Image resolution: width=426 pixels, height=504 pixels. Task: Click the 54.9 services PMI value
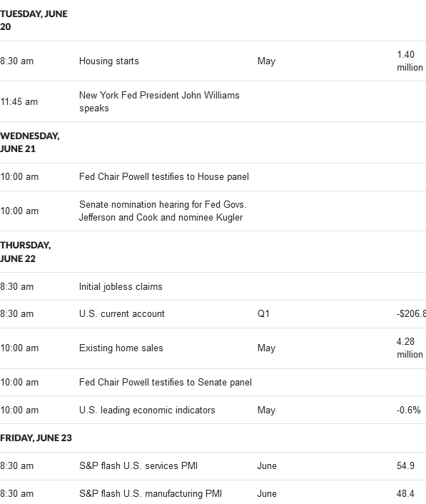405,465
